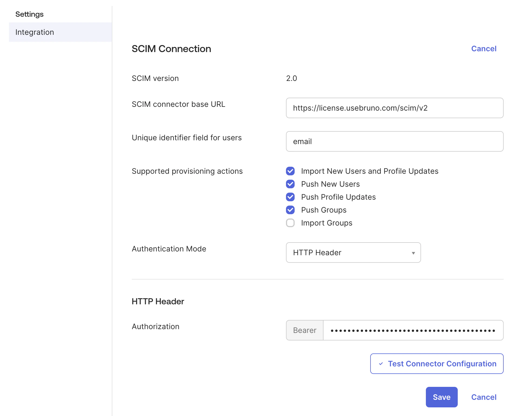Disable Push Groups provisioning

[x=290, y=210]
